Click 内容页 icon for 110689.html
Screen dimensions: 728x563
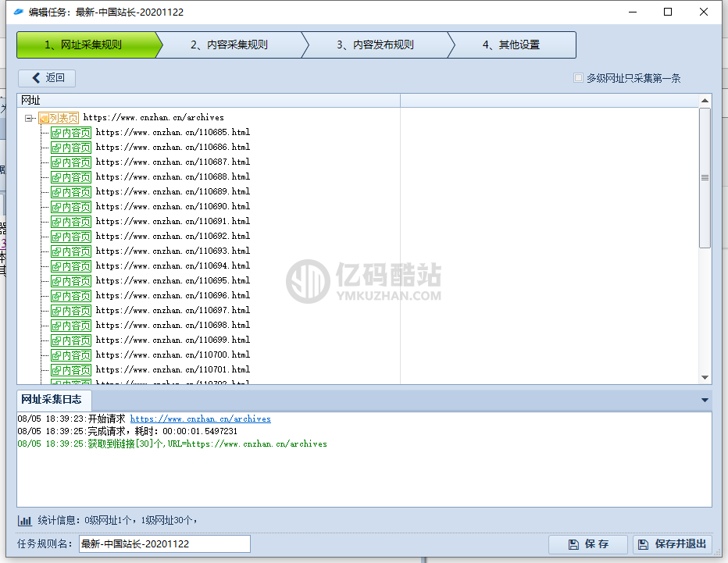click(x=71, y=192)
